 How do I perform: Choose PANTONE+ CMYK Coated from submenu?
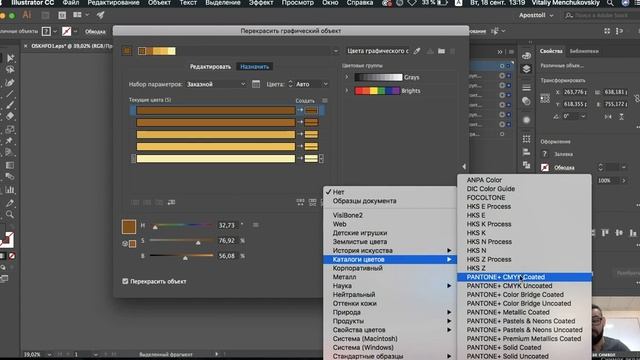524,277
